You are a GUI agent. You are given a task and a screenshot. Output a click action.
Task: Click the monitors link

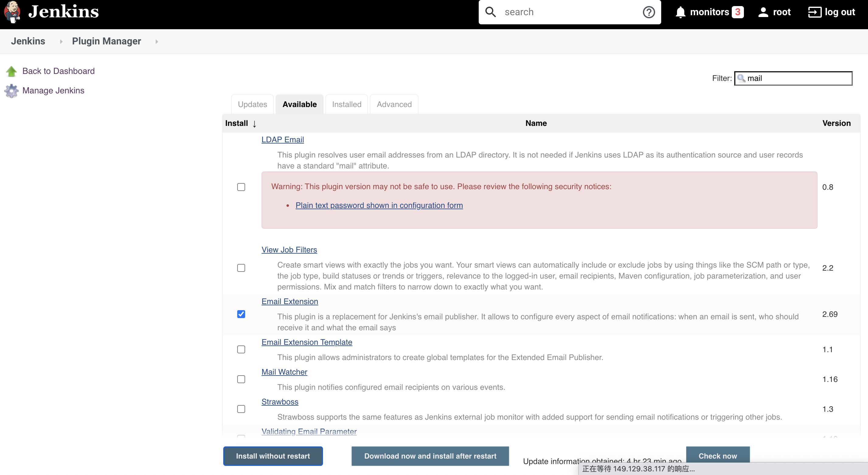tap(709, 12)
